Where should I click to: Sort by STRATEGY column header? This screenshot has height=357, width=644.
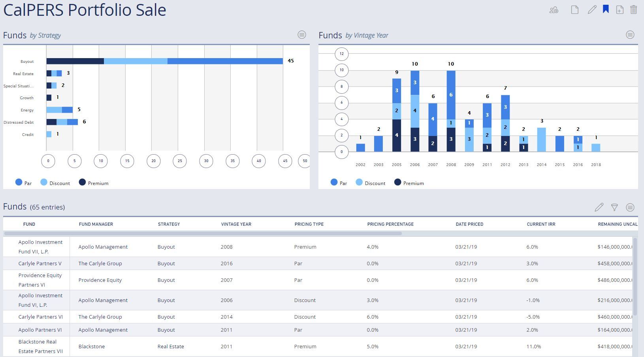pyautogui.click(x=169, y=224)
